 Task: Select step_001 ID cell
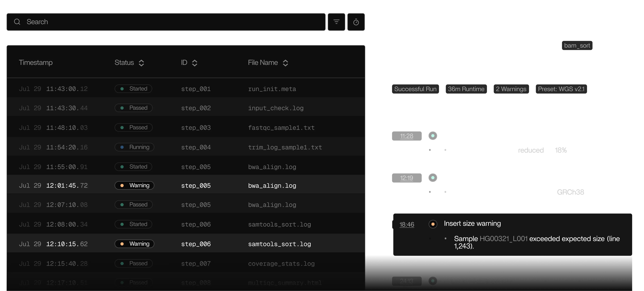196,89
